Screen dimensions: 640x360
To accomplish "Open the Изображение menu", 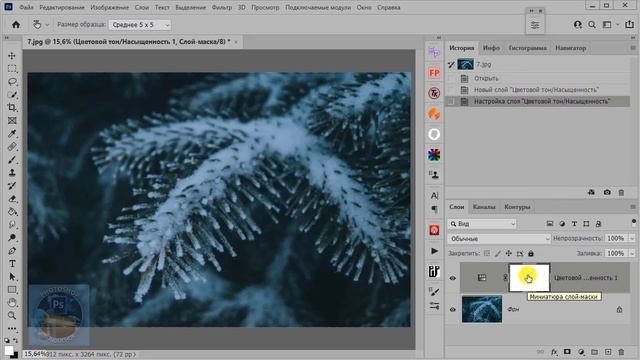I will (x=109, y=7).
